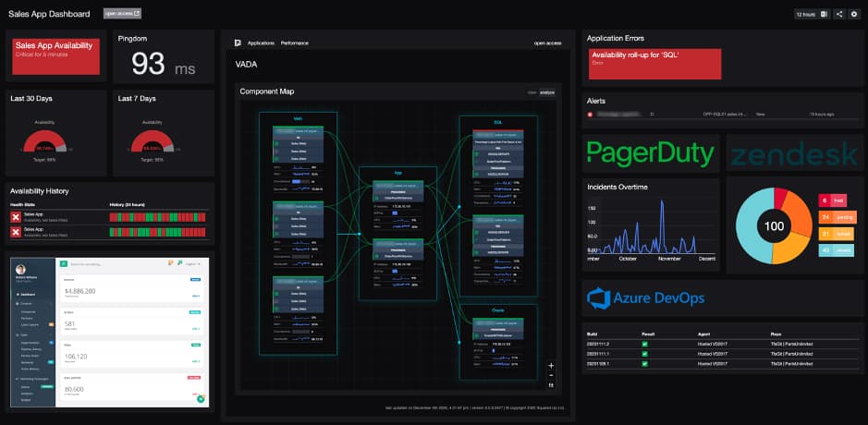Click the red X icon of first Sales App row
Image resolution: width=868 pixels, height=425 pixels.
[x=16, y=217]
